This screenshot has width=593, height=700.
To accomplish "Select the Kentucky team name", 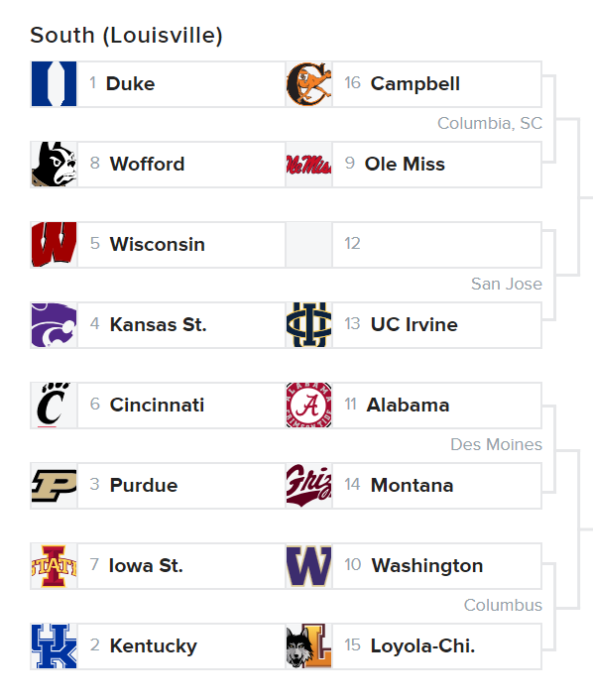I will [x=153, y=646].
